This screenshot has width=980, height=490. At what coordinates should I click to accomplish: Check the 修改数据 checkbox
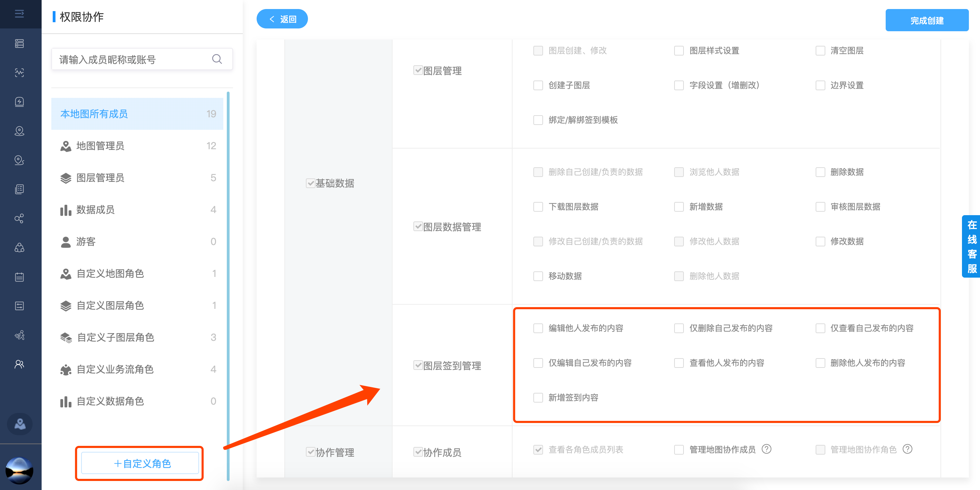[820, 242]
